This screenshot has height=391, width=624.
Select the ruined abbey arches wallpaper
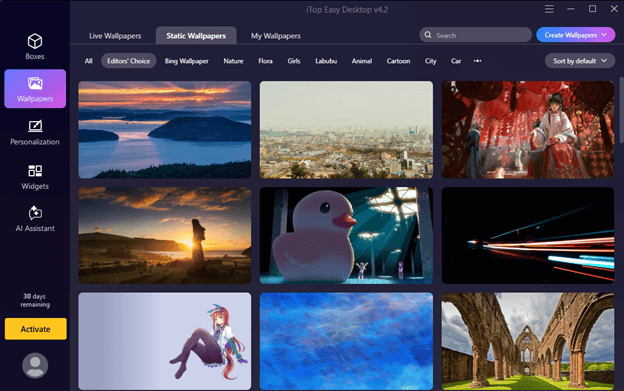pos(528,341)
